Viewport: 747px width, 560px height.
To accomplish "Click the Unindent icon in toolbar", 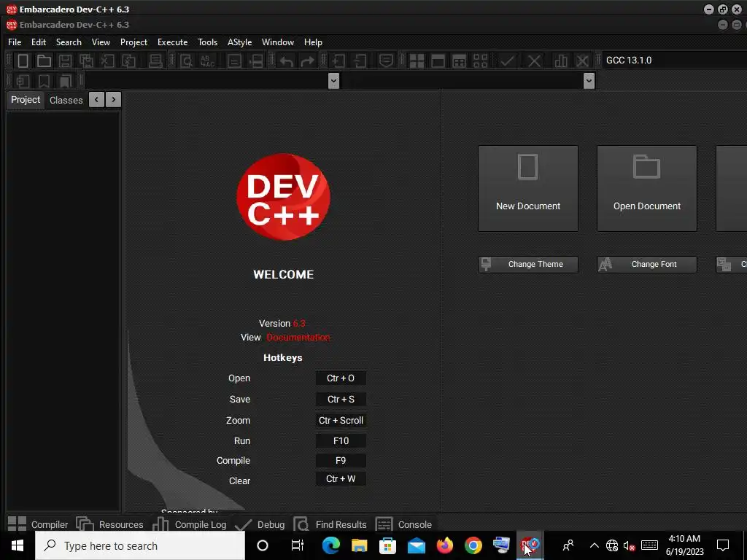I will [360, 61].
